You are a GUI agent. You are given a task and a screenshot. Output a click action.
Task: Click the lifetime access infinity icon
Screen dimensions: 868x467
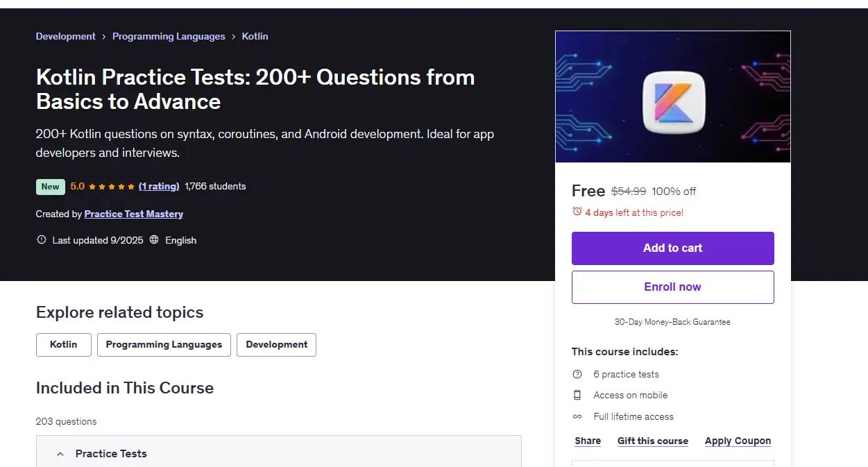577,416
